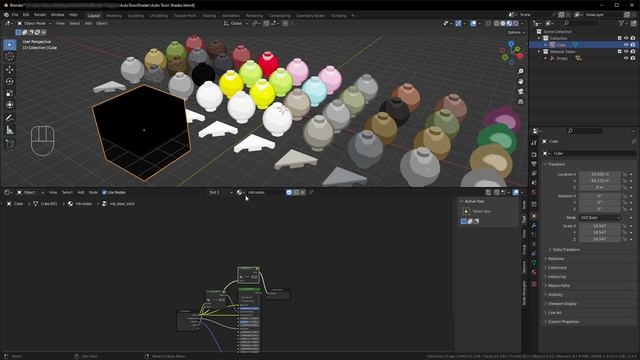
Task: Click the navigation gizmo red X axis
Action: click(520, 56)
